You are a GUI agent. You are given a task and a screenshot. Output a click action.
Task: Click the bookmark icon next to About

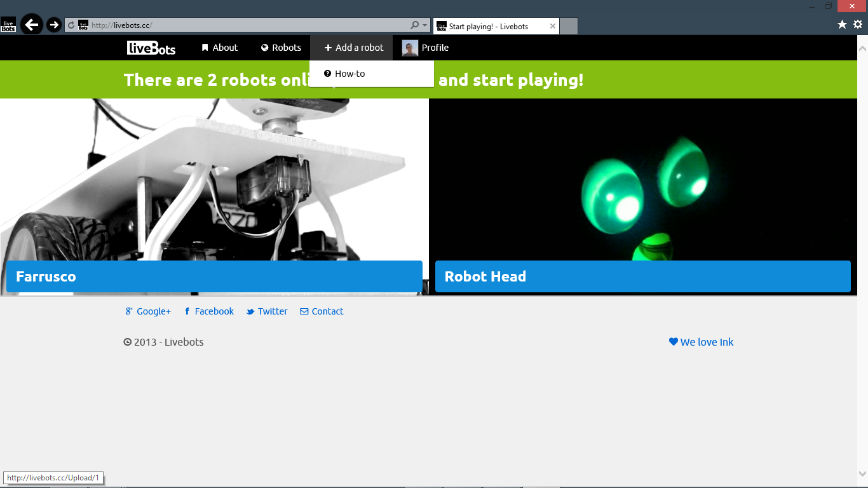click(x=204, y=47)
